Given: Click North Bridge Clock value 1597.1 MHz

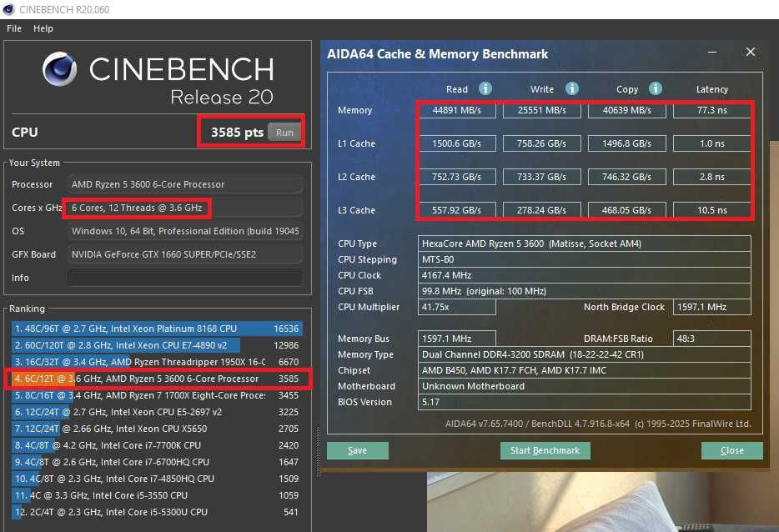Looking at the screenshot, I should pos(712,307).
